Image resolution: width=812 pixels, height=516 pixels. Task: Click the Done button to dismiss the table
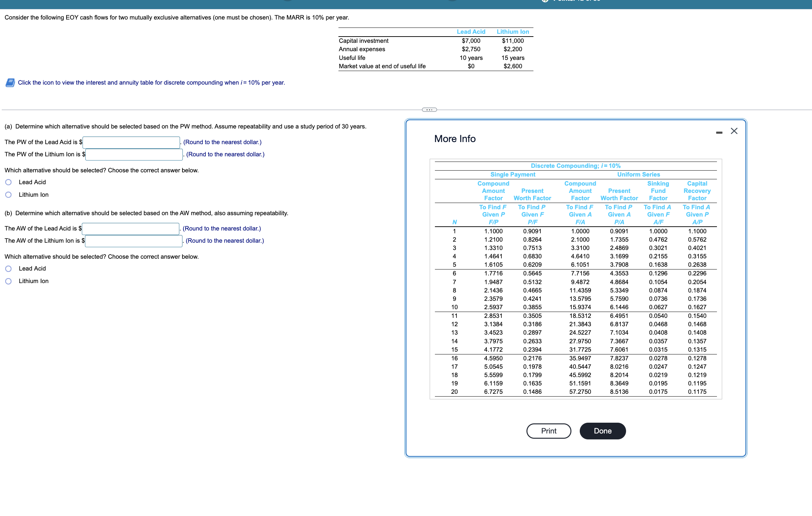[602, 431]
